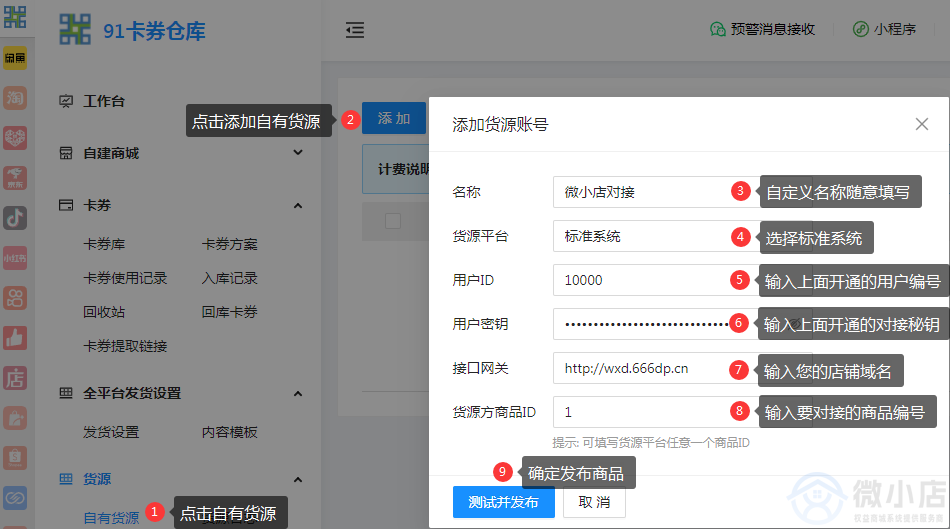950x529 pixels.
Task: Click the 取消 button in the dialog
Action: 594,502
